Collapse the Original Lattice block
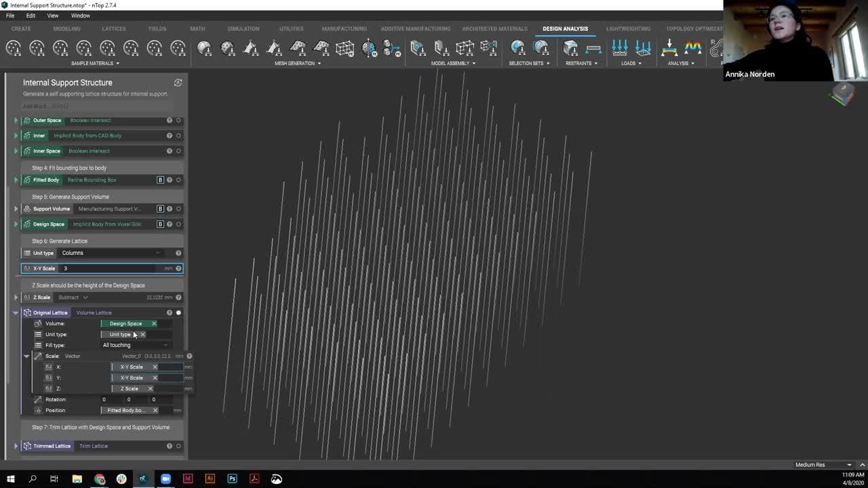The image size is (868, 488). coord(16,313)
